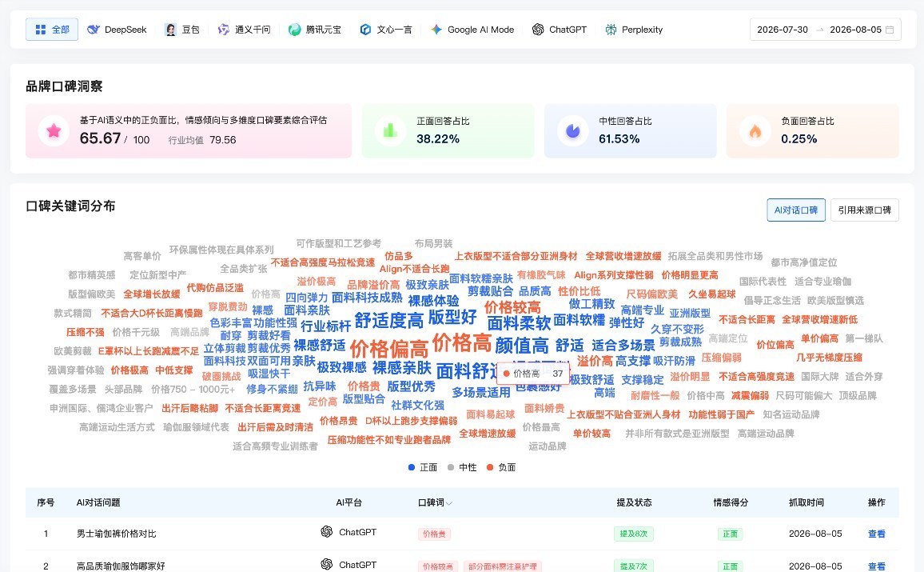Screen dimensions: 924x572
Task: Click the 价格贵 keyword tag in row 1
Action: 434,534
